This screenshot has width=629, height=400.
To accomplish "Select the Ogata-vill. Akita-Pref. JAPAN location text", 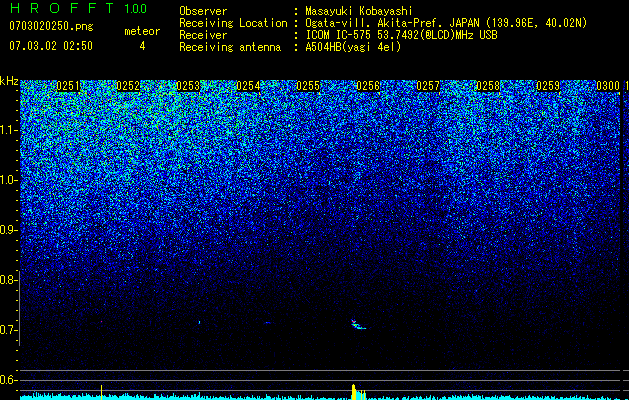I will pos(446,23).
